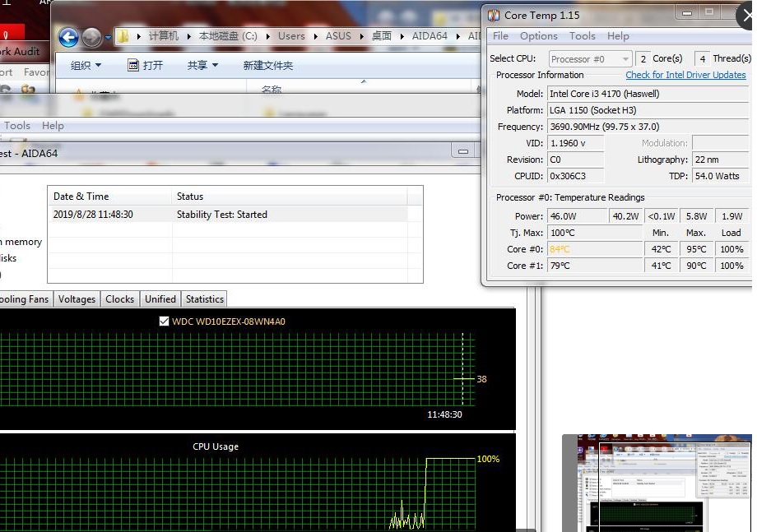Select AIDA64 in the address bar path
This screenshot has height=532, width=757.
click(430, 36)
